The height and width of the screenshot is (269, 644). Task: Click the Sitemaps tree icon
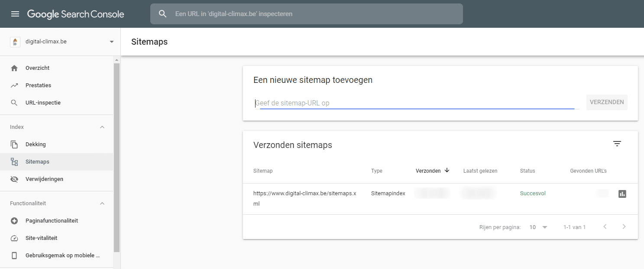pos(14,162)
